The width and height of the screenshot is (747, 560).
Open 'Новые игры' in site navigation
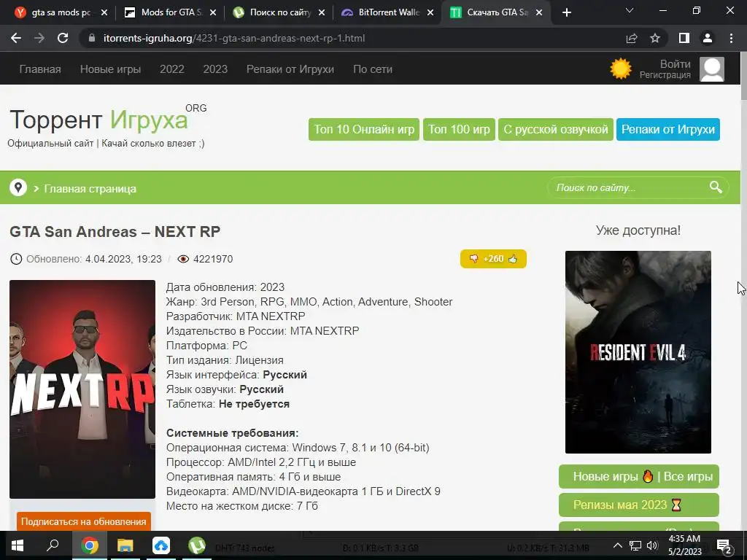click(x=111, y=69)
